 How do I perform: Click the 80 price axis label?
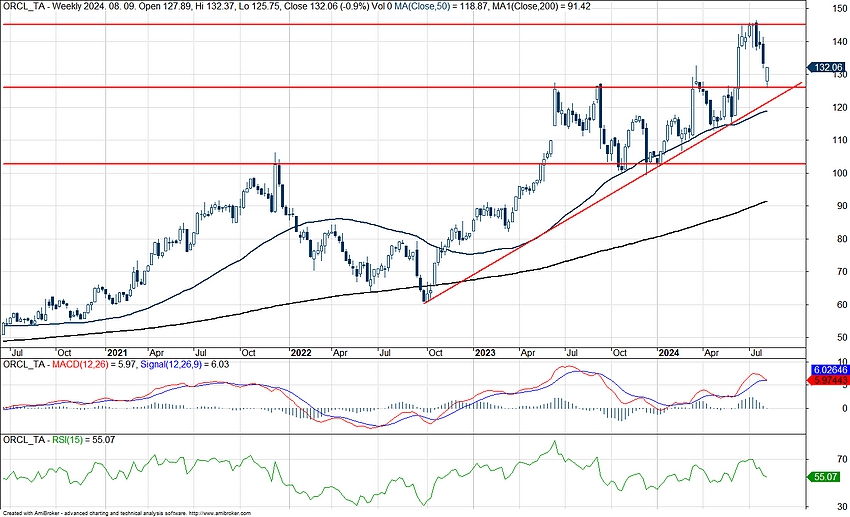pos(842,239)
